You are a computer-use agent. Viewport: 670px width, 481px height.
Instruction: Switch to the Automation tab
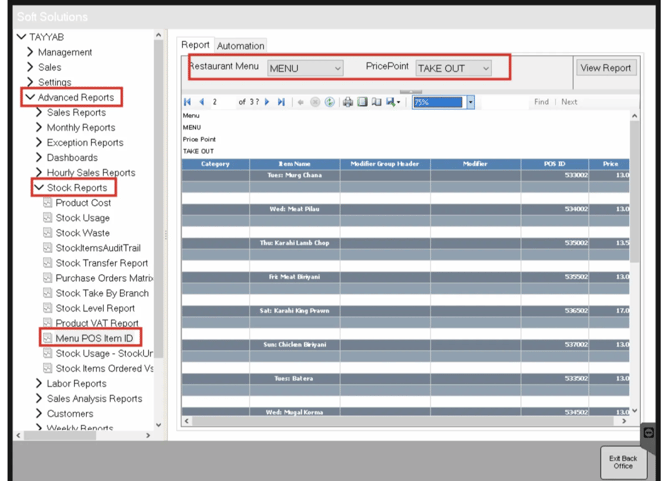241,46
